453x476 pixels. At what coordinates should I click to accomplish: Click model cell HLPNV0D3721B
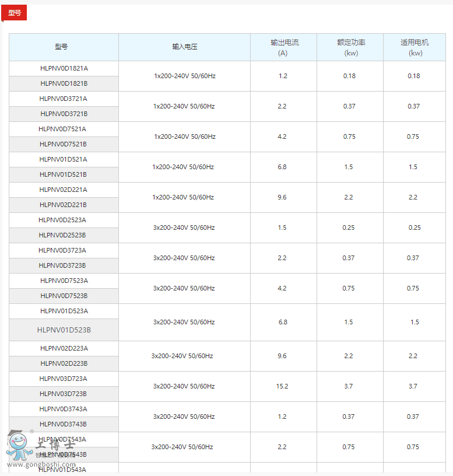coord(64,114)
